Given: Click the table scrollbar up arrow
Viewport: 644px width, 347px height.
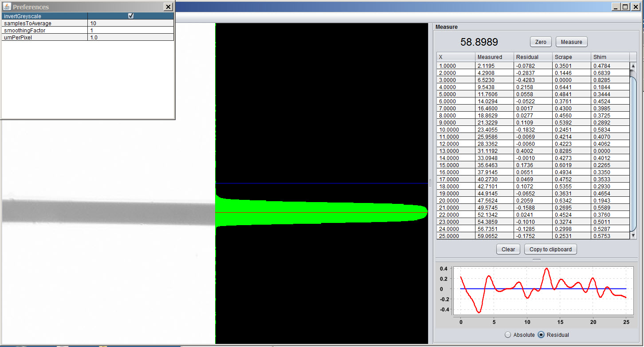Looking at the screenshot, I should [633, 66].
